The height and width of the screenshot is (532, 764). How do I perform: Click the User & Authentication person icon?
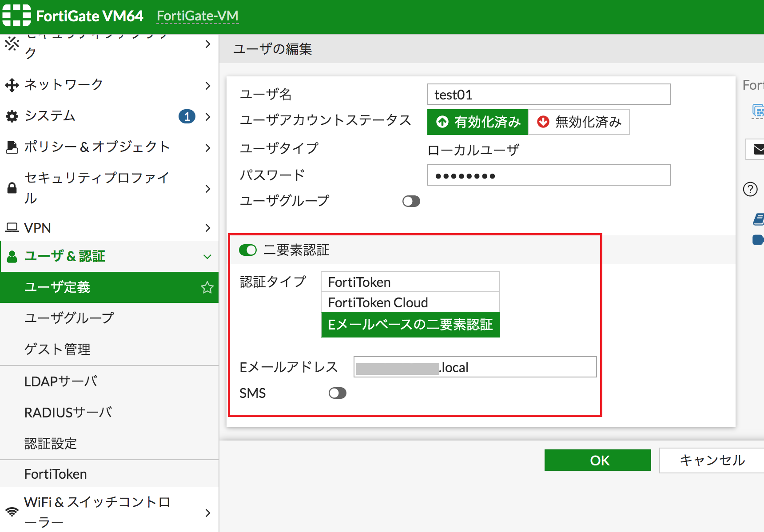[x=12, y=256]
